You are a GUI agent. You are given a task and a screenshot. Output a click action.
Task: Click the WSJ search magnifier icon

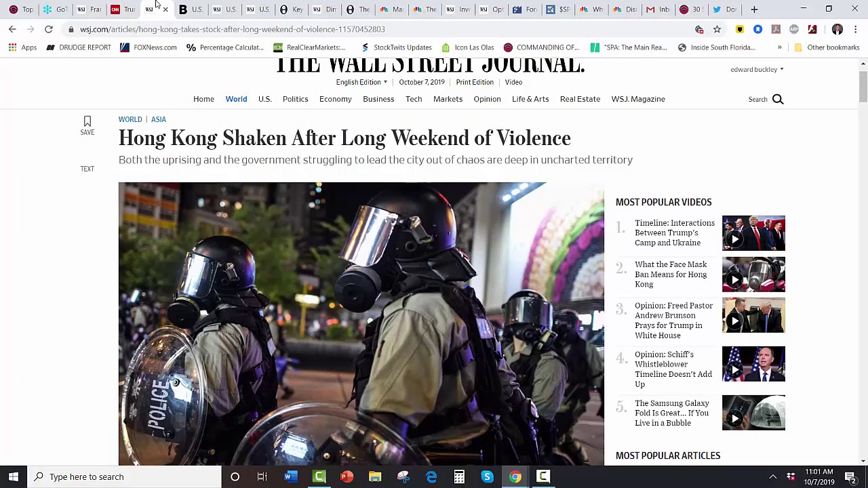pyautogui.click(x=778, y=100)
